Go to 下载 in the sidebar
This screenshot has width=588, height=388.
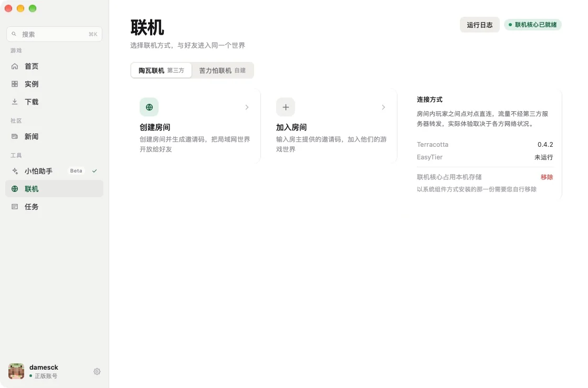tap(55, 102)
